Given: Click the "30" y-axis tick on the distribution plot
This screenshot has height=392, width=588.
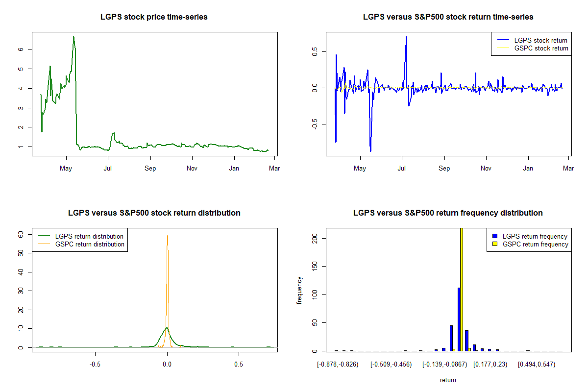Looking at the screenshot, I should [x=21, y=291].
